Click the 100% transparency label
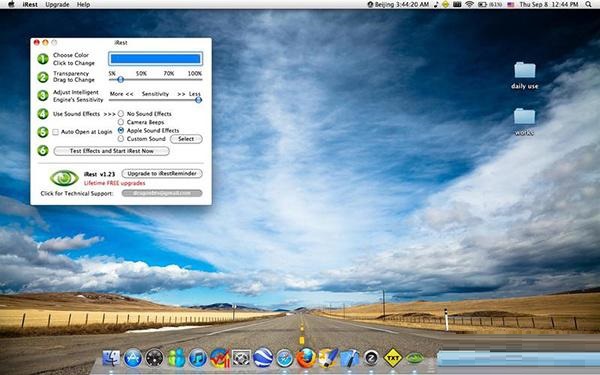Image resolution: width=600 pixels, height=375 pixels. coord(195,73)
